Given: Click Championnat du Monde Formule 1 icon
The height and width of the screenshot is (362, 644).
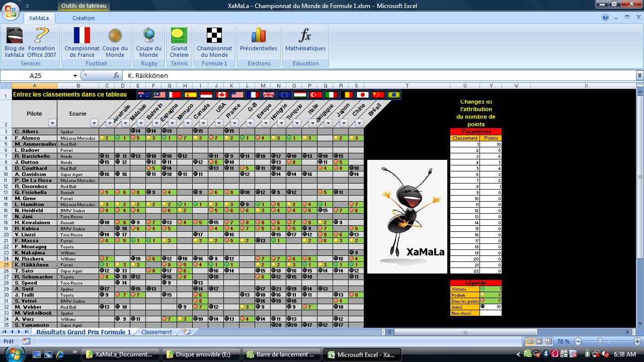Looking at the screenshot, I should point(214,42).
